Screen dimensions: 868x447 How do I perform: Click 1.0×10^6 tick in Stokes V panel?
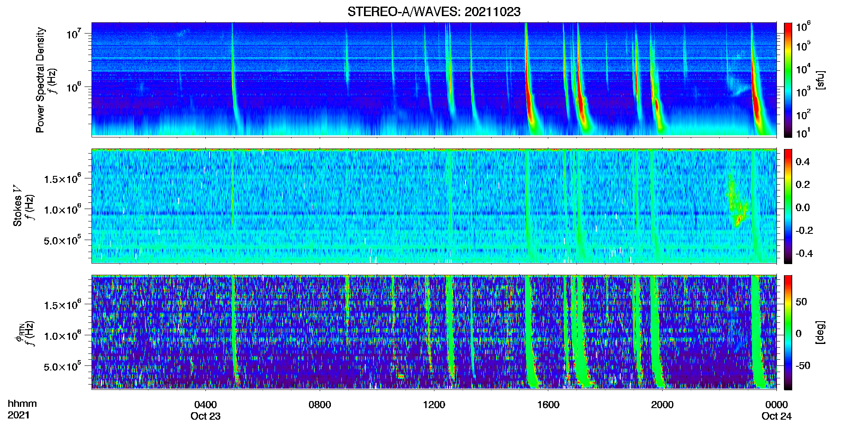coord(62,210)
